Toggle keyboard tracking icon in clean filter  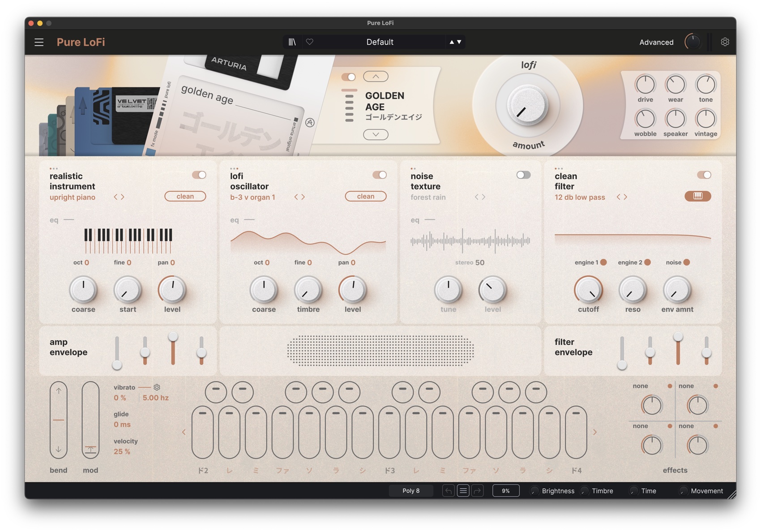tap(697, 196)
